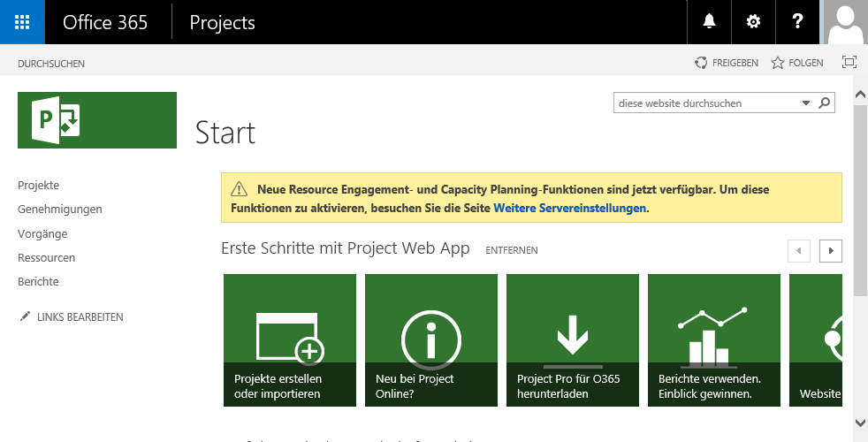
Task: Open Vorgänge in the left navigation
Action: point(42,233)
